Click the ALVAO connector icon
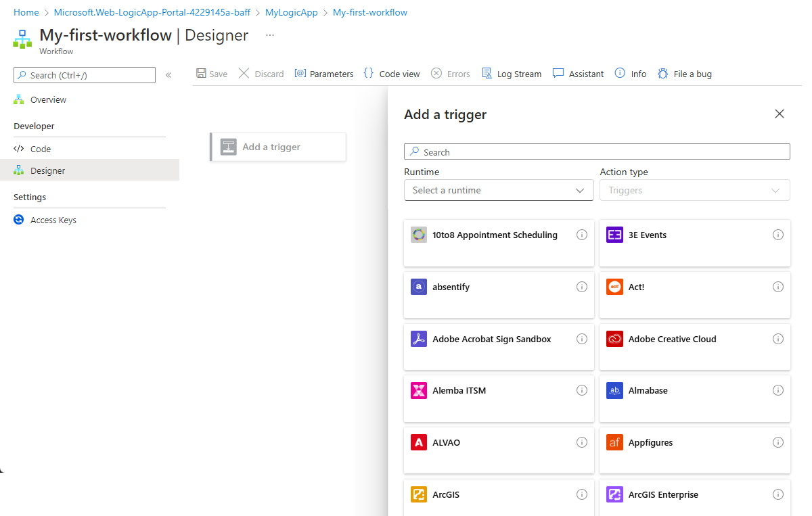812x516 pixels. pyautogui.click(x=419, y=442)
